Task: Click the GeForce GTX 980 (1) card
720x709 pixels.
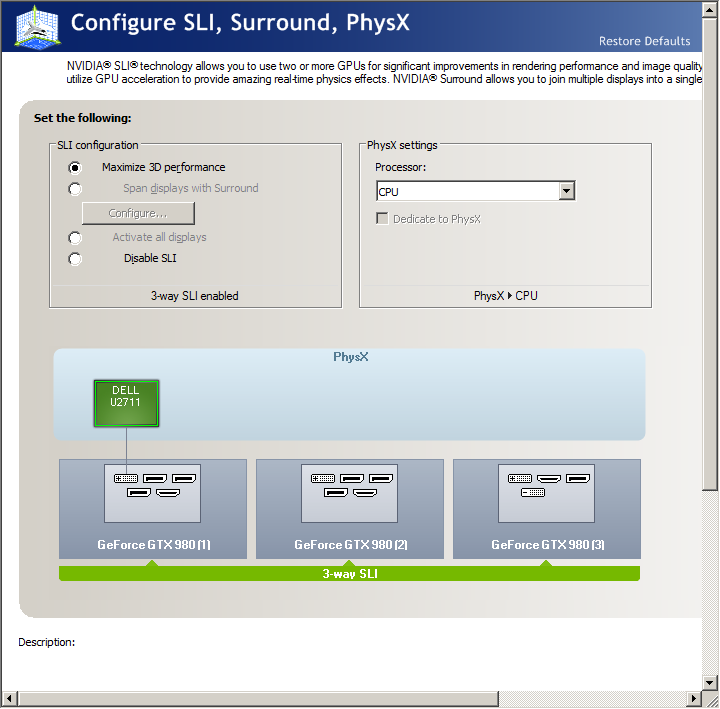Action: click(x=153, y=509)
